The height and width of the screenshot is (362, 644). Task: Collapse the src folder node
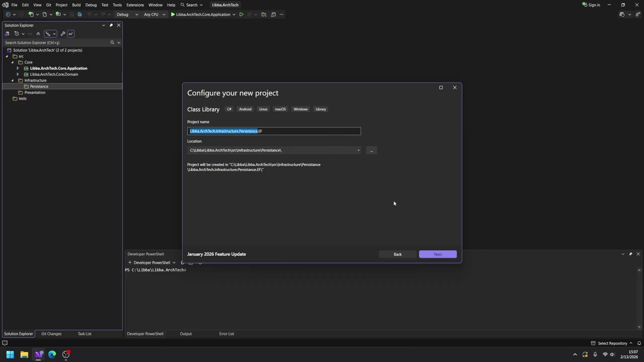(x=7, y=56)
